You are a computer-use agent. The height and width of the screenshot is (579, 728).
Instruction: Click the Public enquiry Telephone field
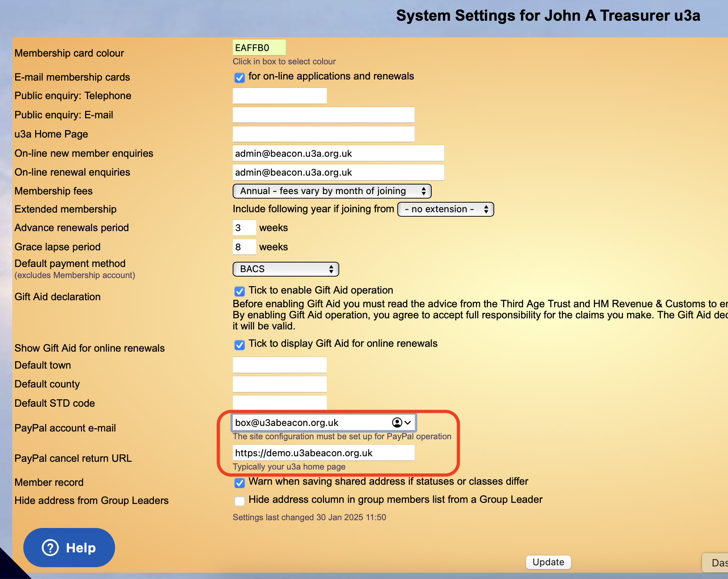coord(280,96)
